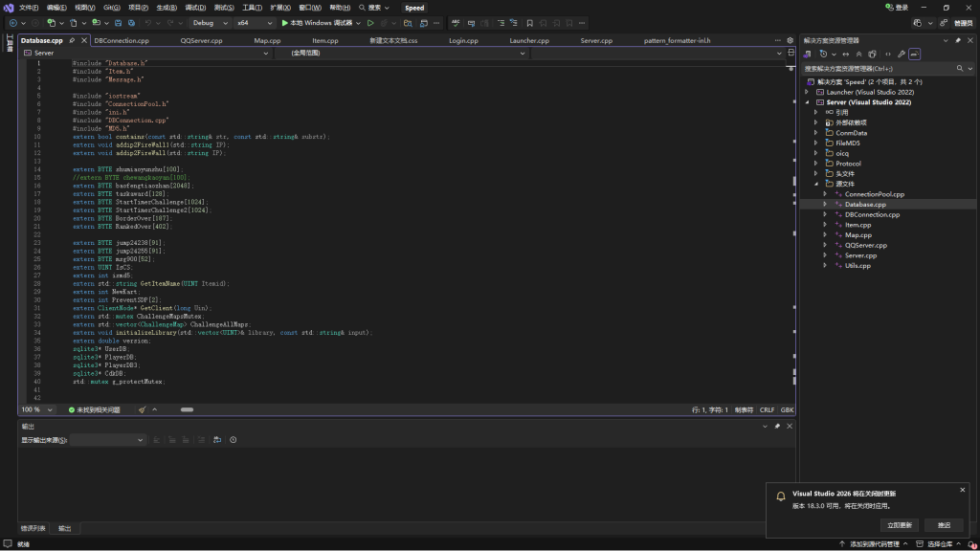Click the code cleanup broom icon
980x551 pixels.
[143, 409]
